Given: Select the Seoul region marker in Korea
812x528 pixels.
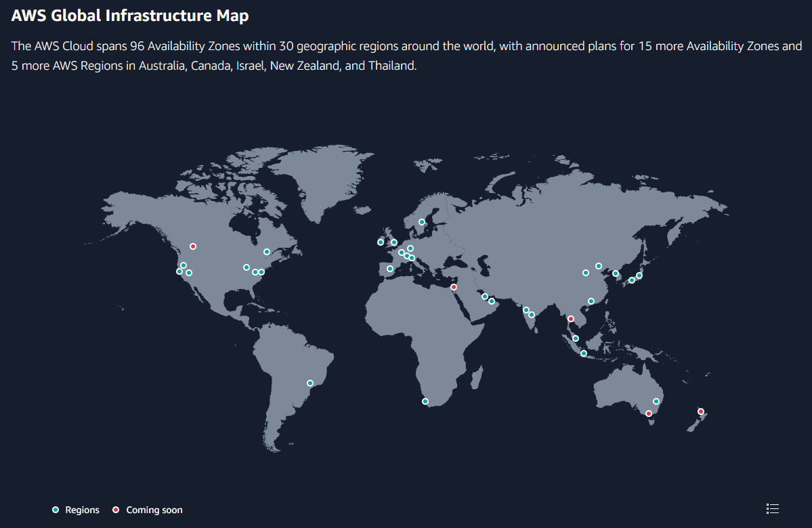Looking at the screenshot, I should [616, 273].
